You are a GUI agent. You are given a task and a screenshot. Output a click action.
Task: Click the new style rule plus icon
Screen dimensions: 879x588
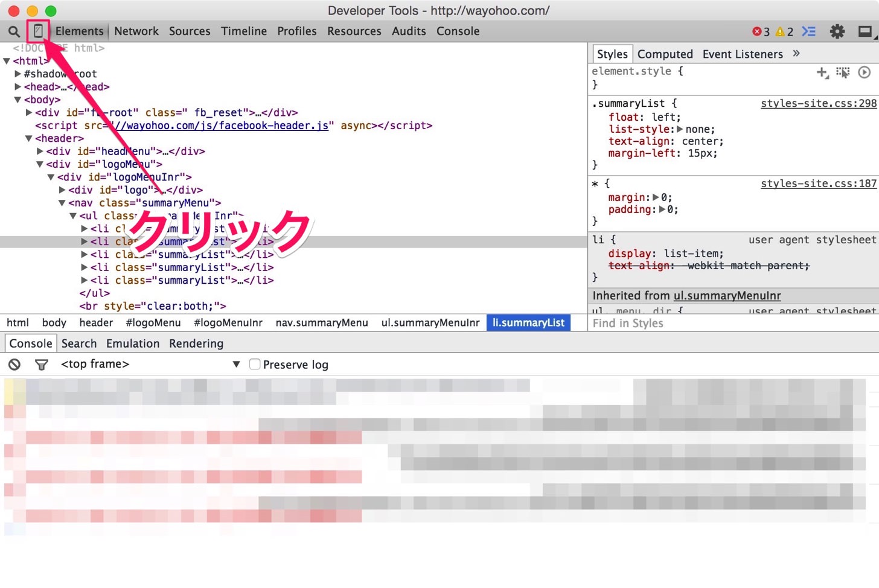[822, 72]
